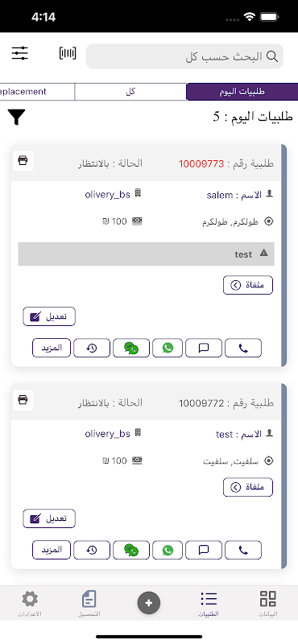Click the البحث حسب كل search field
298x644 pixels.
(184, 56)
